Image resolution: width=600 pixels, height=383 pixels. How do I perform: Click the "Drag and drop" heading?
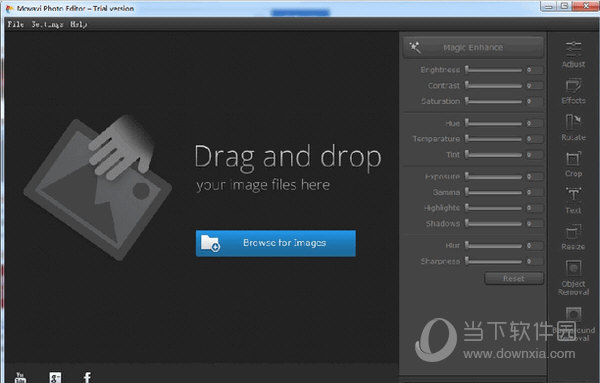click(x=288, y=158)
